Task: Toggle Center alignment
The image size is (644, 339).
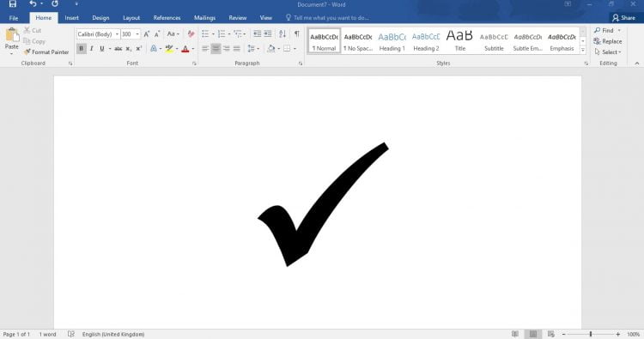Action: pos(216,48)
